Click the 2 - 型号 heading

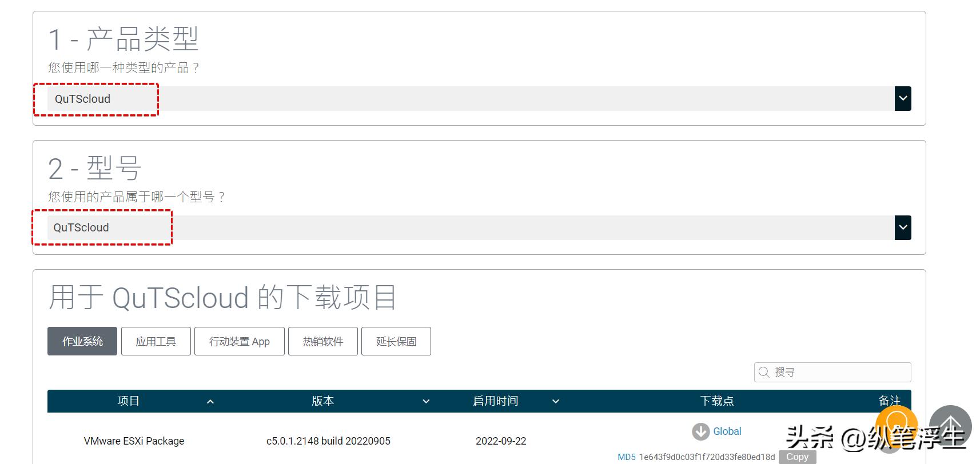pos(94,169)
